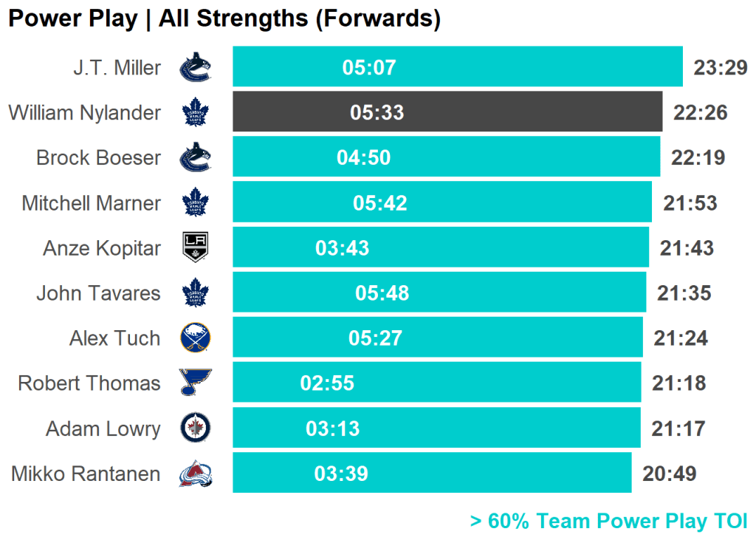Image resolution: width=756 pixels, height=540 pixels.
Task: Click the Winnipeg Jets logo beside Adam Lowry
Action: click(x=196, y=428)
